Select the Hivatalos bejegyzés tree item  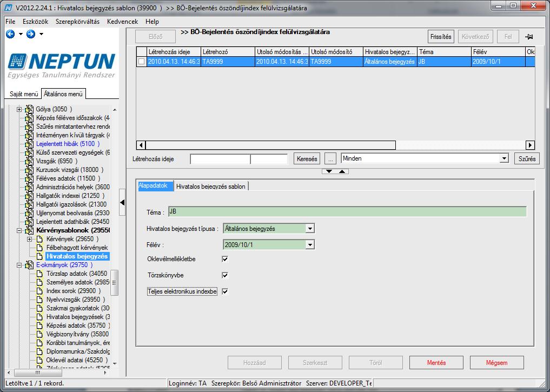(x=77, y=256)
